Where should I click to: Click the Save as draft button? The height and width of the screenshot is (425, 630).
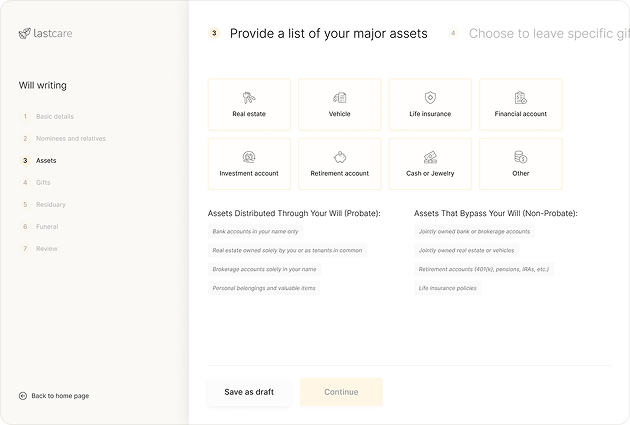pos(249,392)
